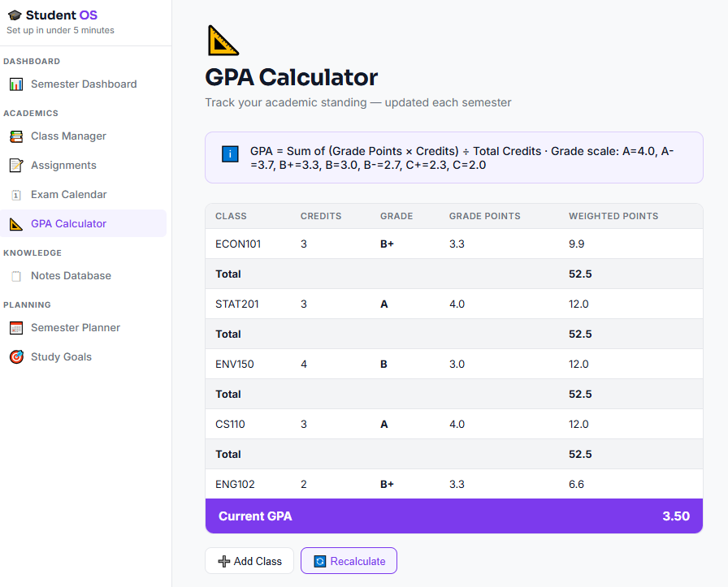728x587 pixels.
Task: Select the ECON101 class cell
Action: click(x=238, y=244)
